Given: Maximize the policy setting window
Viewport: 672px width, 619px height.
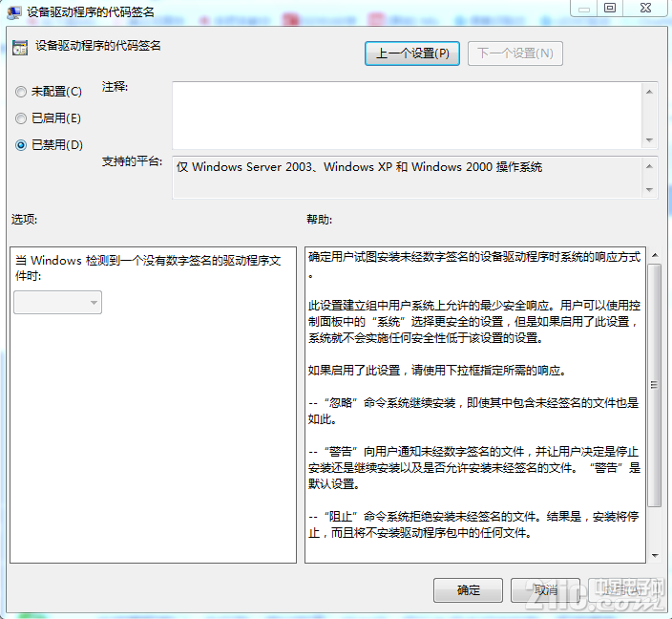Looking at the screenshot, I should click(x=609, y=9).
